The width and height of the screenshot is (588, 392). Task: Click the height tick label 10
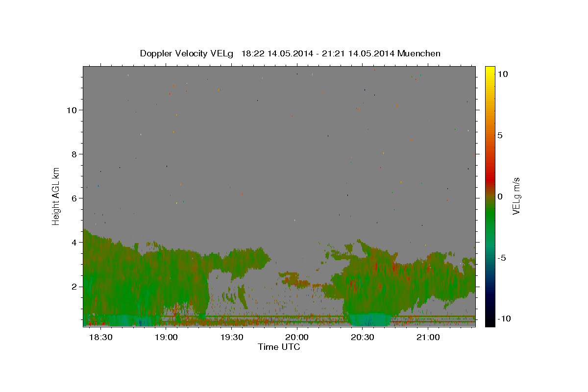[72, 110]
